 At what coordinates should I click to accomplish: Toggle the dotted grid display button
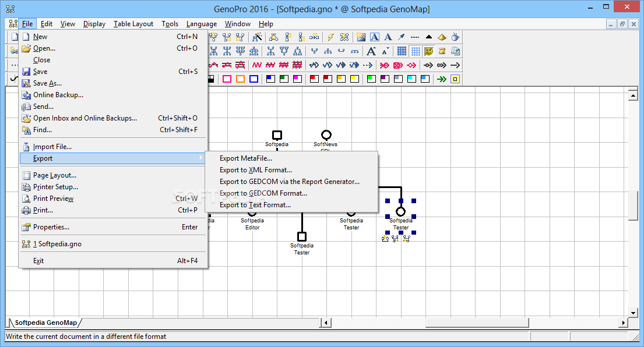click(x=402, y=51)
